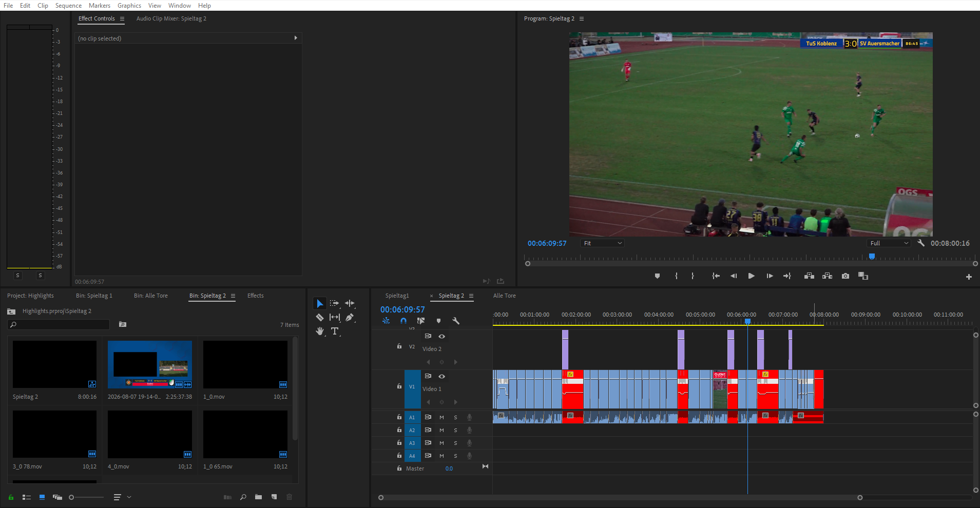The height and width of the screenshot is (508, 980).
Task: Expand the no clip selected arrow
Action: 296,38
